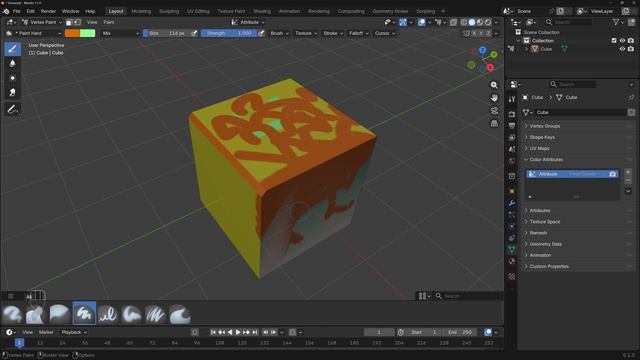
Task: Click the red X axis on navigation gizmo
Action: [490, 67]
